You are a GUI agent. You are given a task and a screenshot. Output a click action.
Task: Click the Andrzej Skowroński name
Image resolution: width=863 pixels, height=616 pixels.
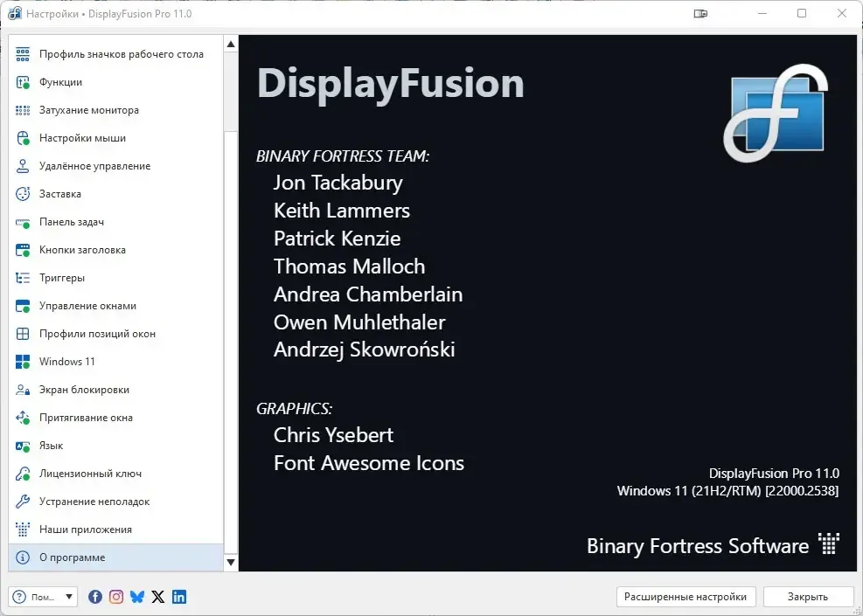[365, 350]
